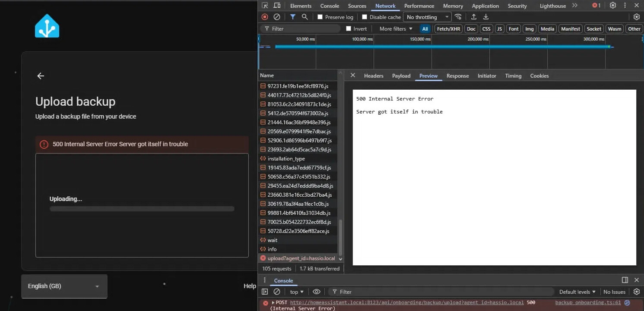The image size is (644, 311).
Task: Expand the POST console error triangle
Action: pyautogui.click(x=273, y=302)
